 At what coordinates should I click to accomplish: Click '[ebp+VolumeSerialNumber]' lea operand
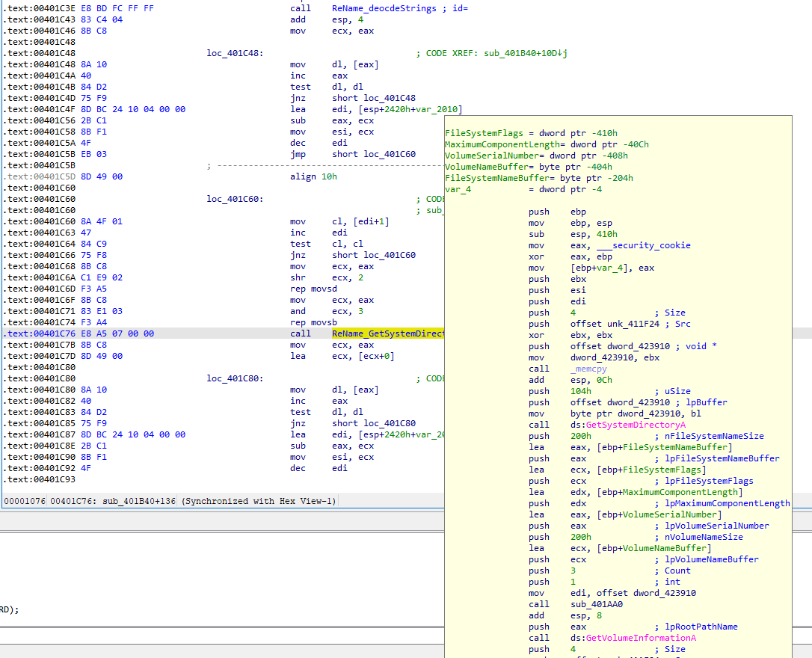(x=659, y=514)
